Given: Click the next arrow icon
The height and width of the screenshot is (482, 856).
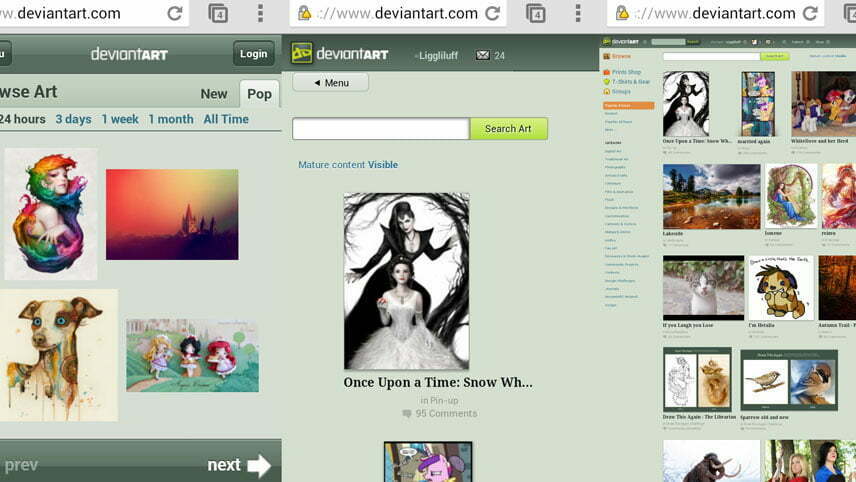Looking at the screenshot, I should click(x=259, y=465).
